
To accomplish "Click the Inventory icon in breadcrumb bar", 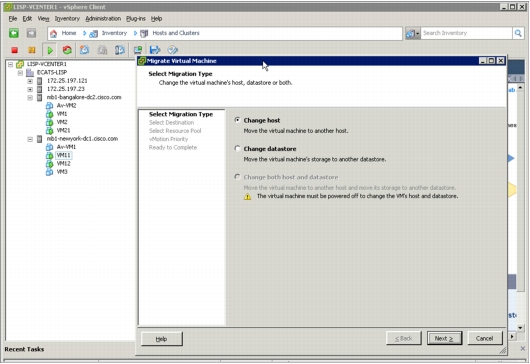I will (x=94, y=33).
